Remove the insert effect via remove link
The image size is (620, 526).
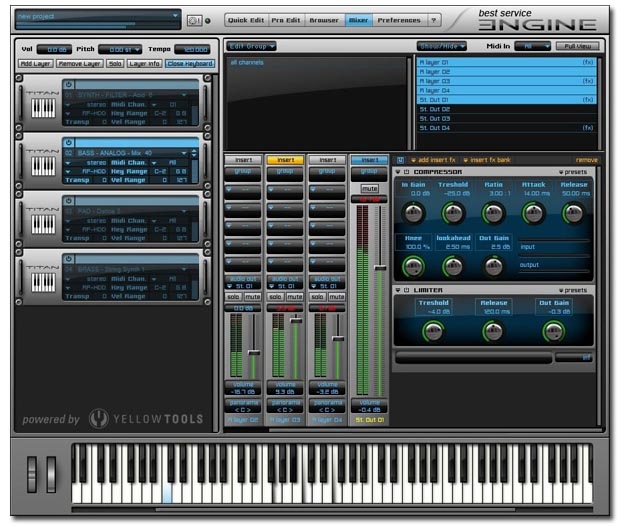pos(586,160)
